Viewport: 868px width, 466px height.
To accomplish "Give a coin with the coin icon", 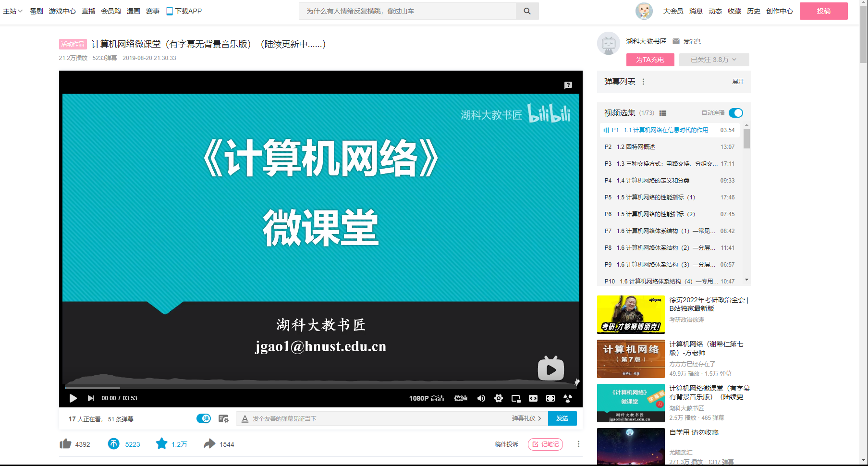I will tap(113, 444).
